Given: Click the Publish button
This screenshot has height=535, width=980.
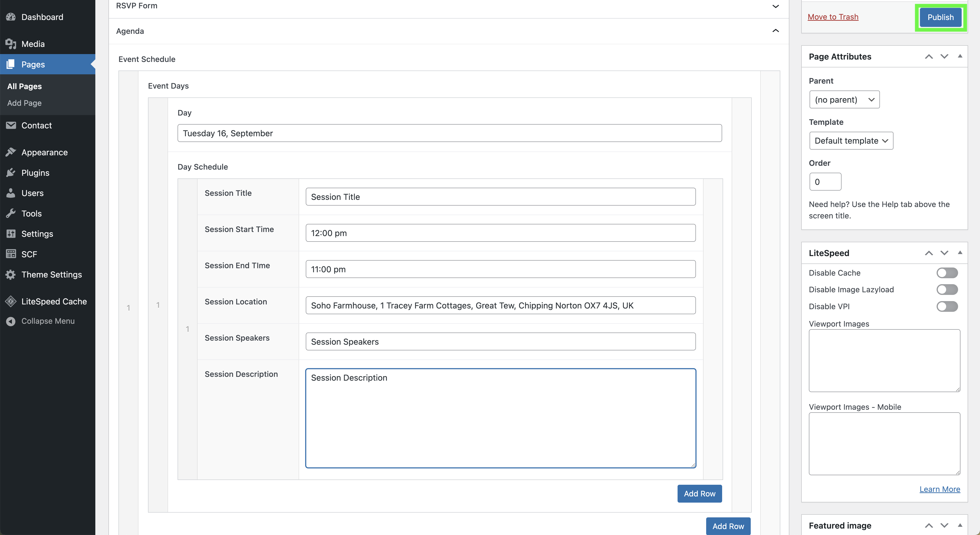Looking at the screenshot, I should coord(940,17).
